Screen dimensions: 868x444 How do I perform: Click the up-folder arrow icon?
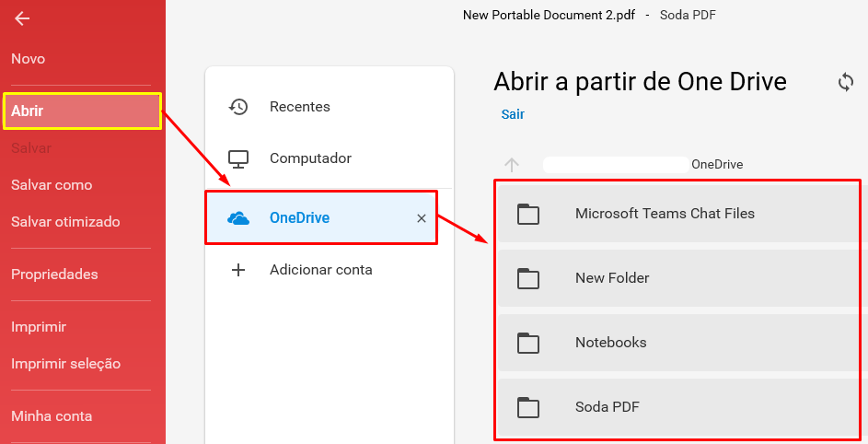pyautogui.click(x=512, y=165)
